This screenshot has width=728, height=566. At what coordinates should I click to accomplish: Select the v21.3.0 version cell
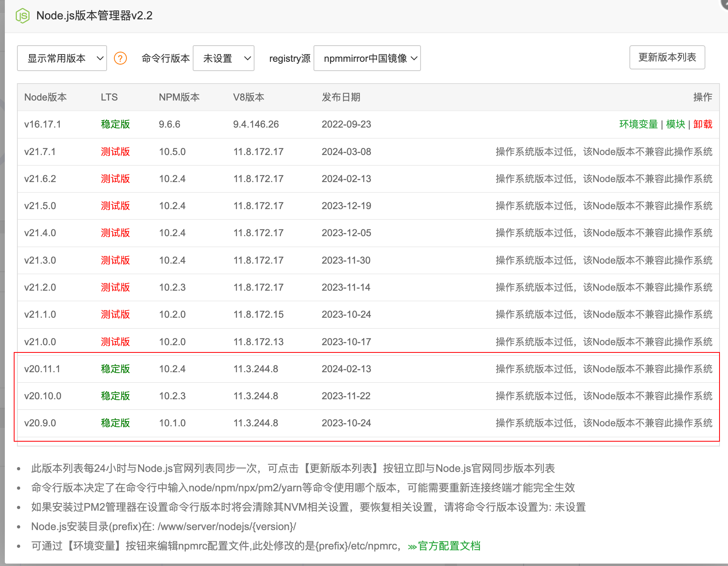(x=40, y=260)
